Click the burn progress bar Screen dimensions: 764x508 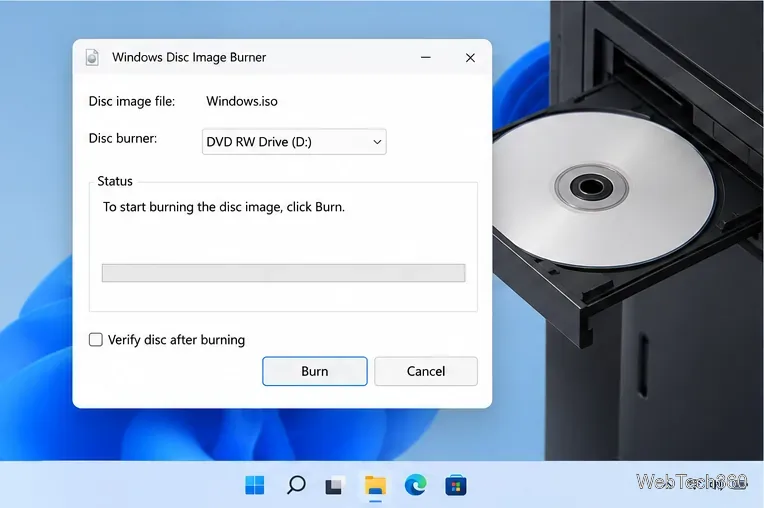(x=284, y=273)
